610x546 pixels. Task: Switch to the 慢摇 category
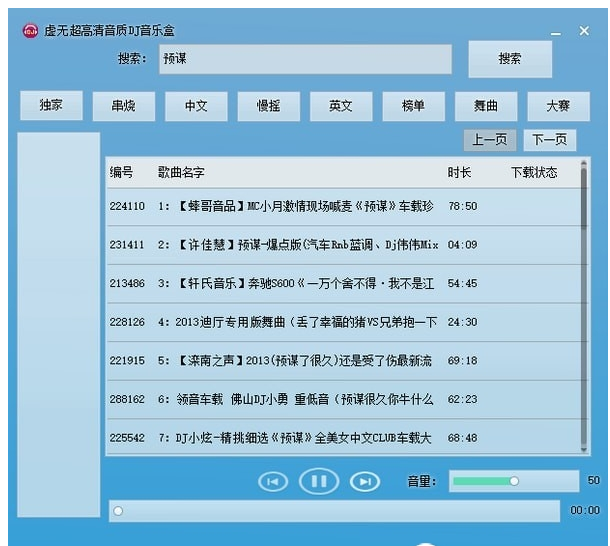pyautogui.click(x=269, y=106)
